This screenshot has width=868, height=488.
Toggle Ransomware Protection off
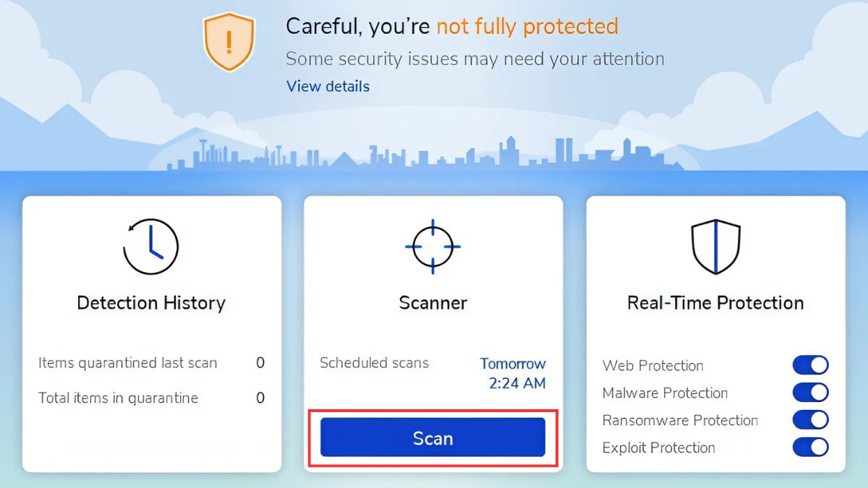[x=810, y=420]
